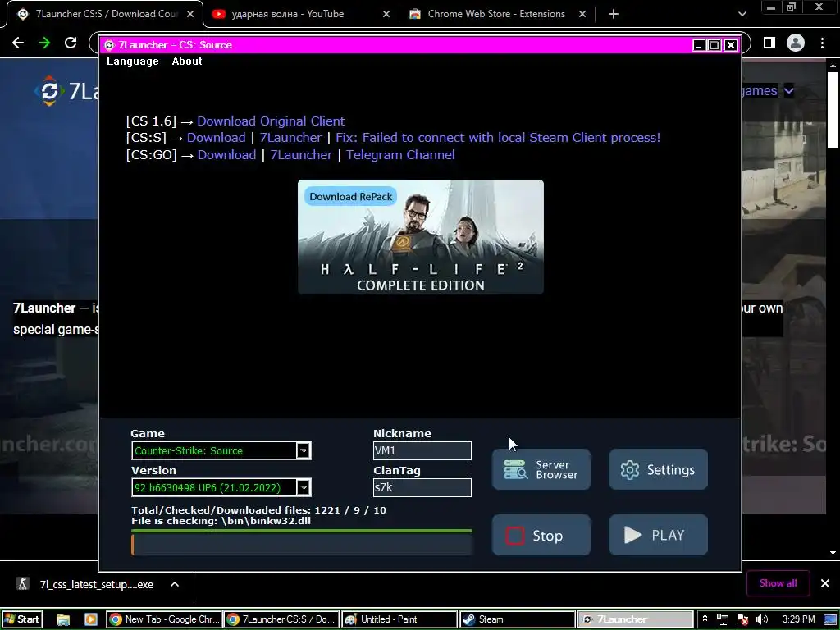Viewport: 840px width, 630px height.
Task: Click the CS:GO Download link
Action: point(226,155)
